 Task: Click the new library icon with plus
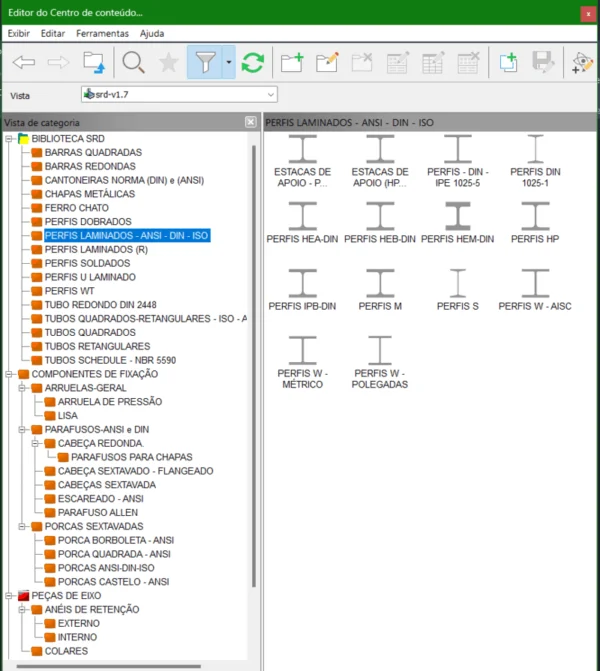[x=508, y=63]
